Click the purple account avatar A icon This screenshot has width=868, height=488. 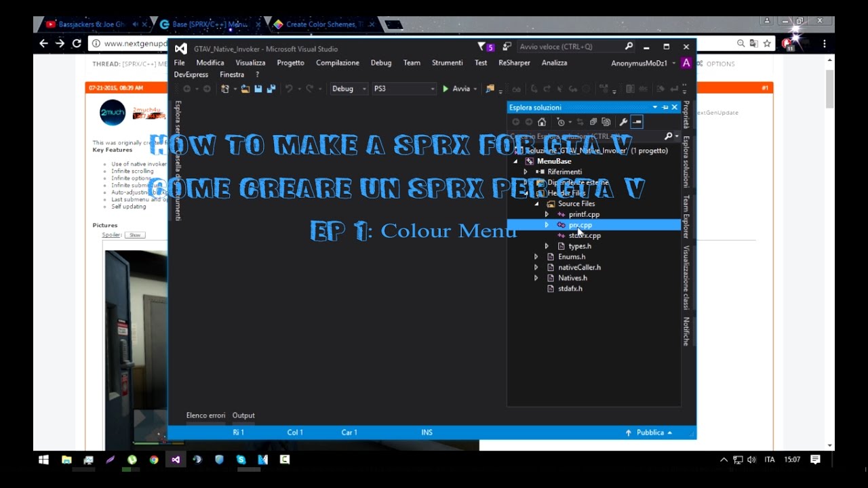click(686, 63)
